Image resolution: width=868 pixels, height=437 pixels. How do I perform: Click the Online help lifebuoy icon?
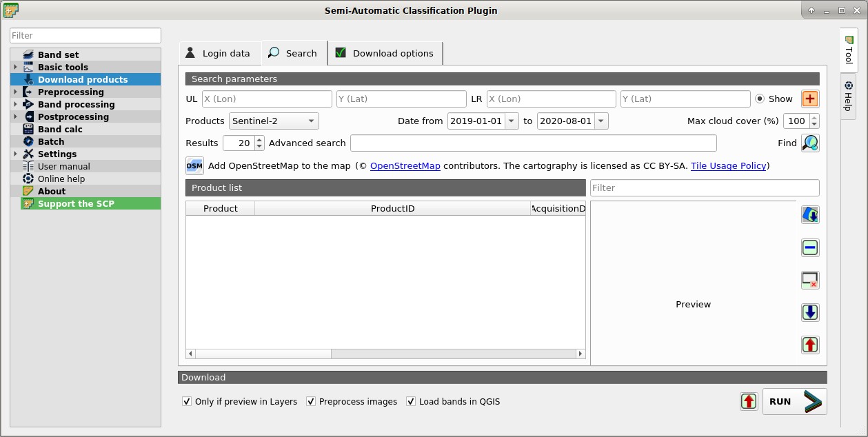click(x=28, y=179)
